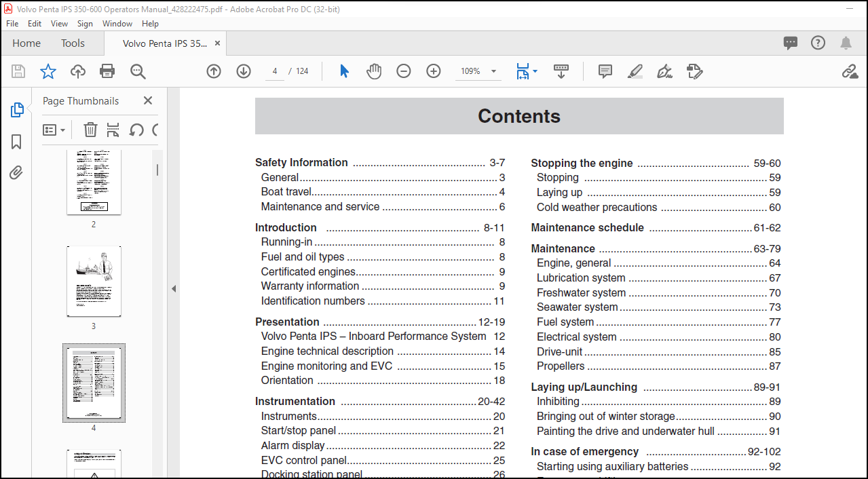Open the Maintenance schedule contents entry
Screen dimensions: 868x479
(x=656, y=227)
